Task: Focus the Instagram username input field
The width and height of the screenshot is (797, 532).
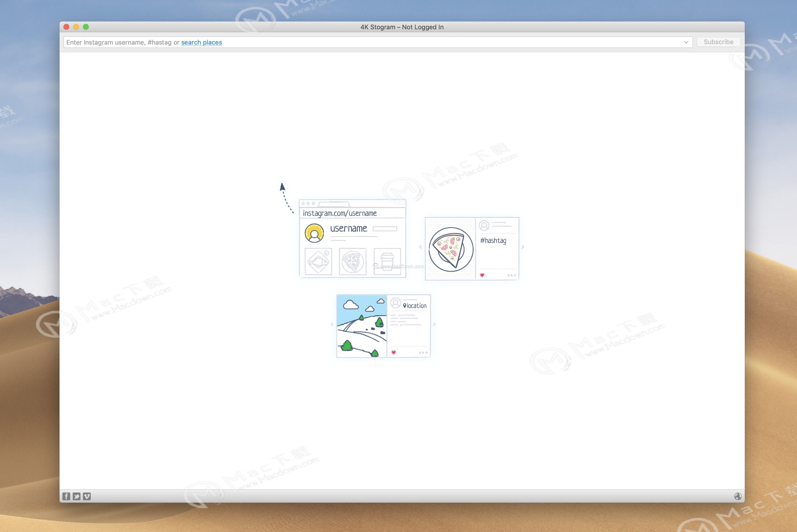Action: (x=407, y=42)
